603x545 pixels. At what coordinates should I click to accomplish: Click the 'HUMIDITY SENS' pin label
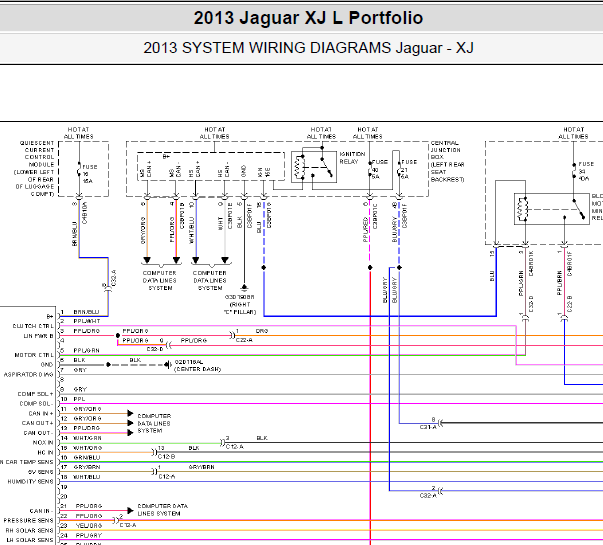point(31,482)
